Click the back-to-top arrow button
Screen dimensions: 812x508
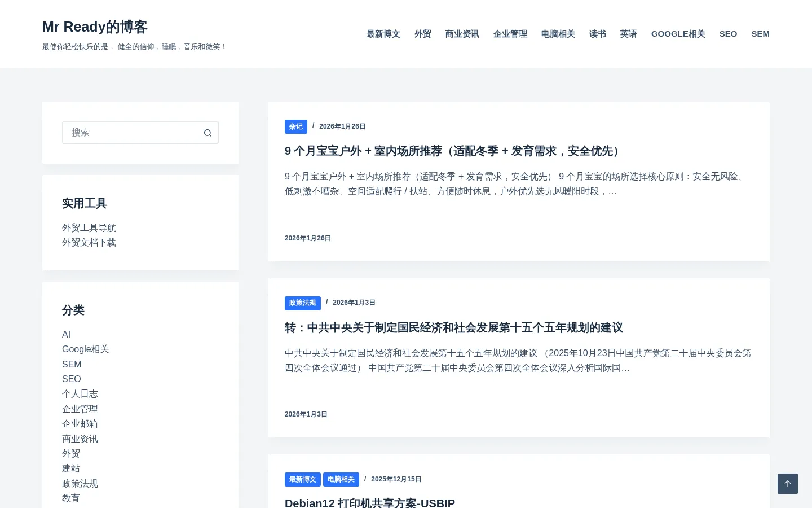pos(788,484)
